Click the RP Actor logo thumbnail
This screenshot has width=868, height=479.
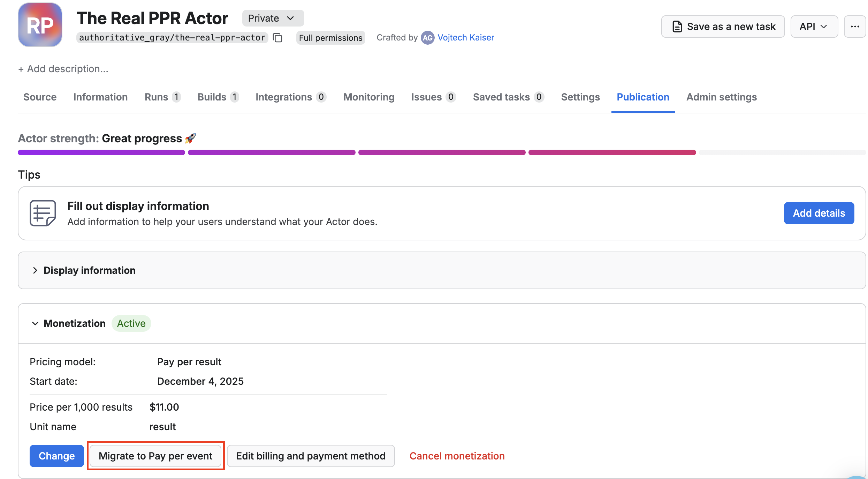(x=40, y=25)
